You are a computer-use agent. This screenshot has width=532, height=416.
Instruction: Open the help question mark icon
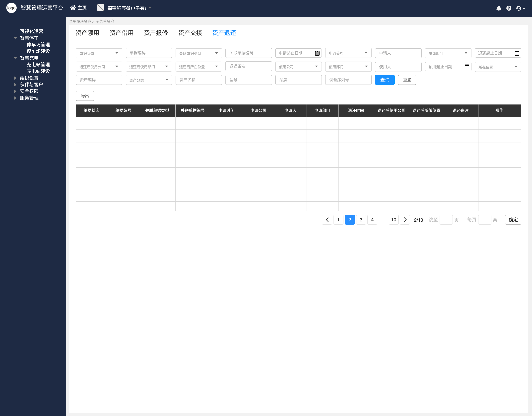[509, 8]
